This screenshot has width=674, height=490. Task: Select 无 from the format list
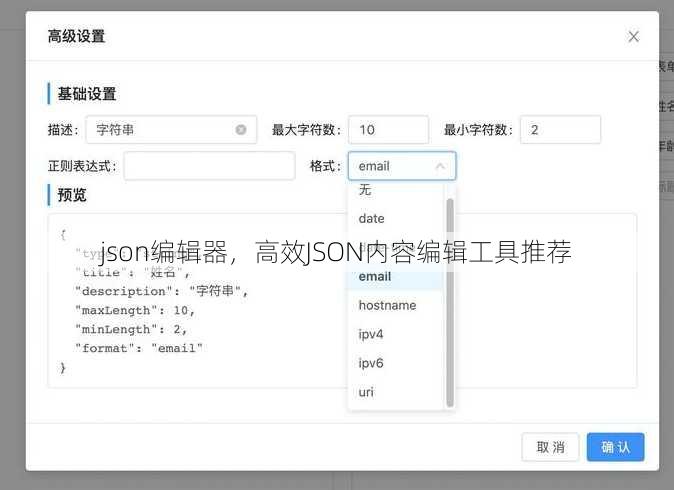pos(395,190)
